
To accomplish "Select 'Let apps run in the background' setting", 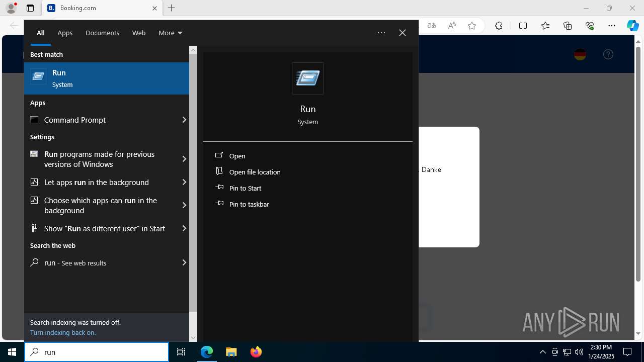I will pyautogui.click(x=101, y=182).
